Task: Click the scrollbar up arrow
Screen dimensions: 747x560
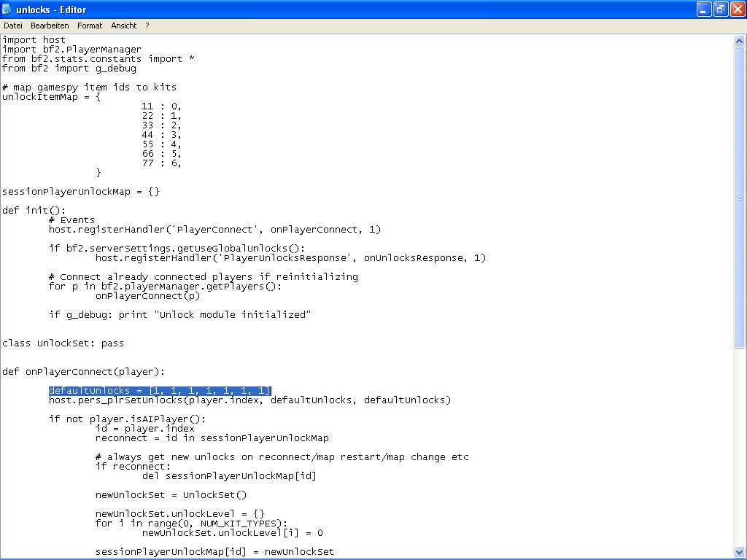Action: [x=739, y=41]
